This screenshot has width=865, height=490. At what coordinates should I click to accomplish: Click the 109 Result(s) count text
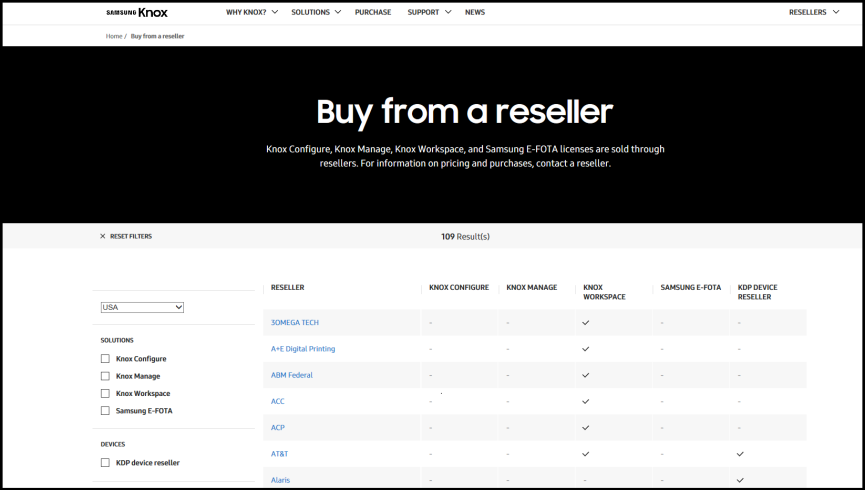point(465,237)
